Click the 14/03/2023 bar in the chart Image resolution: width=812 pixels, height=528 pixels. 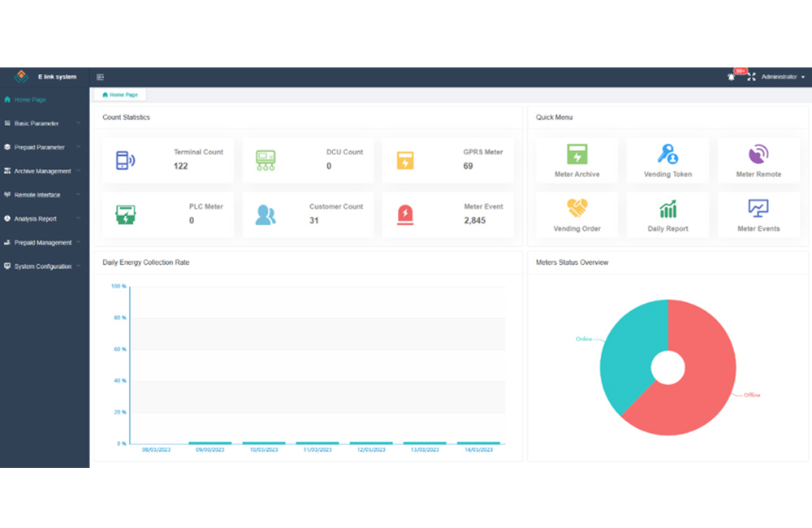tap(478, 443)
